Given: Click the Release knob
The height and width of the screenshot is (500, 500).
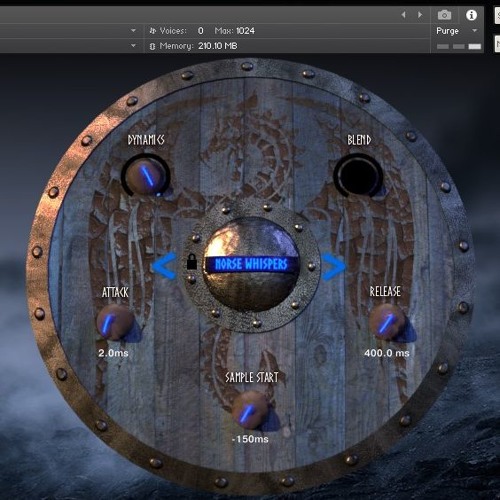Looking at the screenshot, I should click(x=387, y=322).
